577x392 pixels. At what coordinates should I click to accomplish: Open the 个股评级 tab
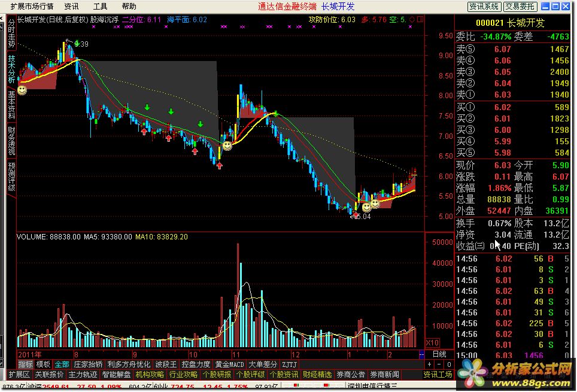[x=250, y=375]
